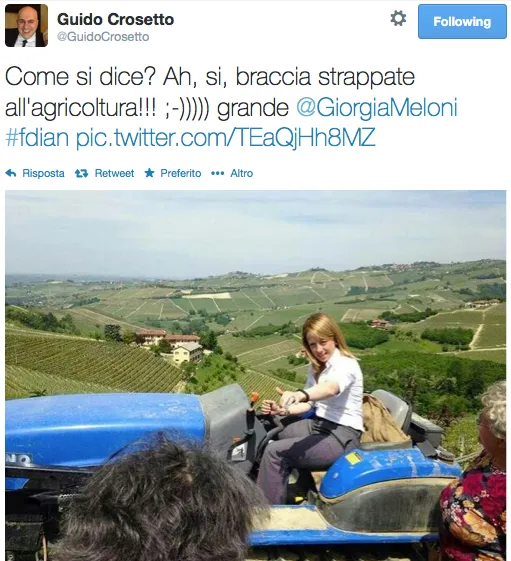Open the #fdian hashtag
Viewport: 511px width, 561px height.
pyautogui.click(x=37, y=137)
